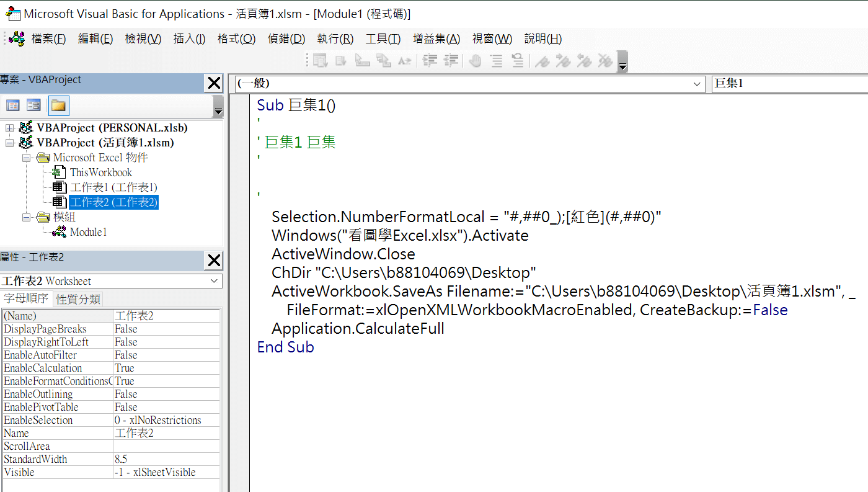Click the Previous Bookmark flag icon
Viewport: 868px width, 492px height.
coord(584,60)
